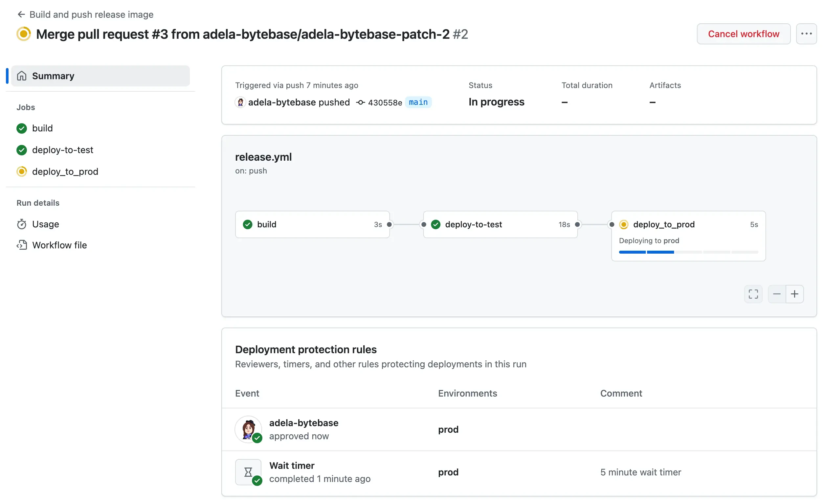Open the build job in sidebar
The width and height of the screenshot is (825, 504).
(42, 128)
